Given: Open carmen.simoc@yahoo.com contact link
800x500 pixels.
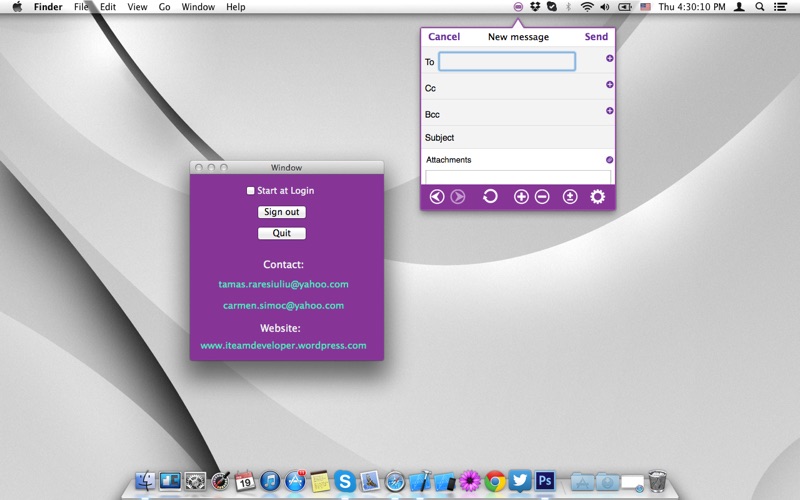Looking at the screenshot, I should pyautogui.click(x=283, y=306).
